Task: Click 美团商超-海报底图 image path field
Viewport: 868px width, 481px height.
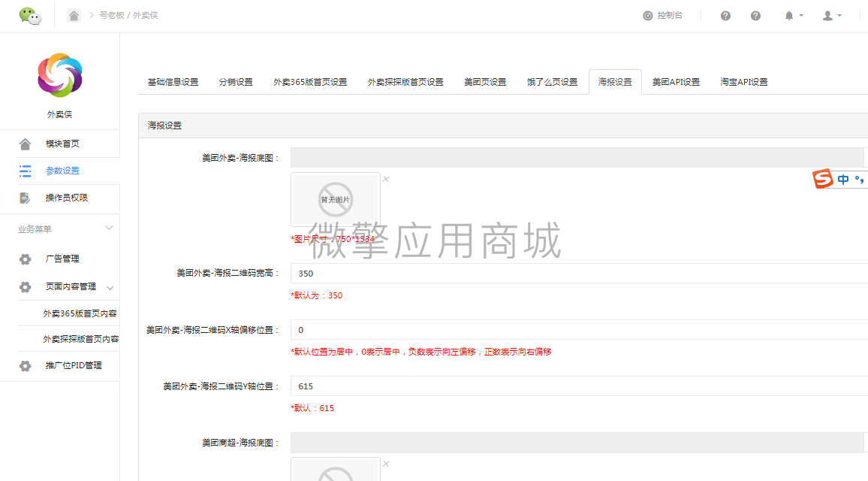Action: point(577,442)
